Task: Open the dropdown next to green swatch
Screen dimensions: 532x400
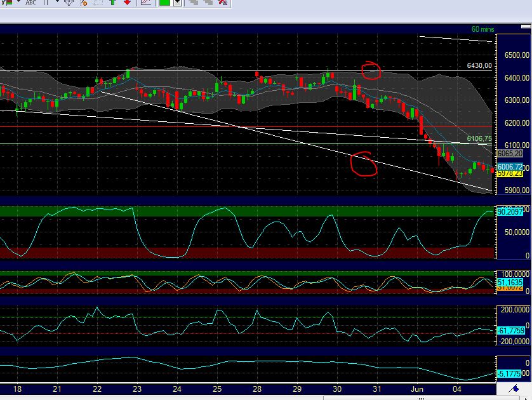Action: [178, 3]
